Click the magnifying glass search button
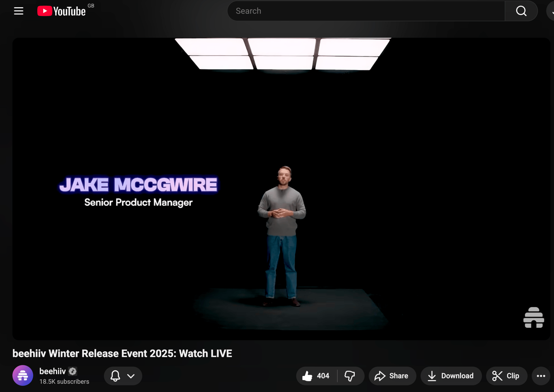The image size is (554, 392). [x=521, y=11]
